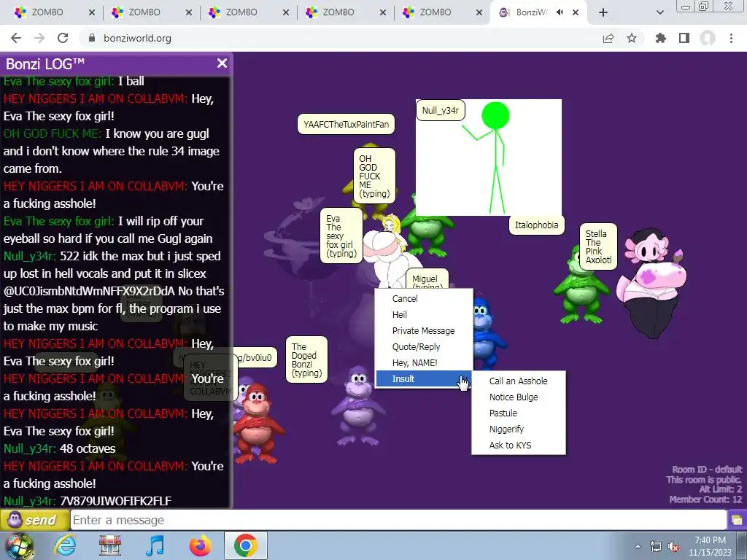747x560 pixels.
Task: Reload the bonziworld.org page
Action: coord(63,38)
